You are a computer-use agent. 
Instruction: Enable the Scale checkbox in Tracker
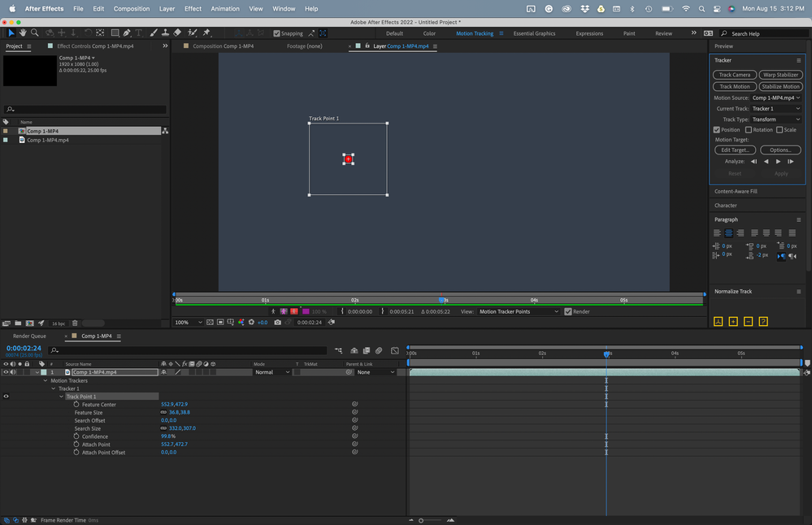779,130
